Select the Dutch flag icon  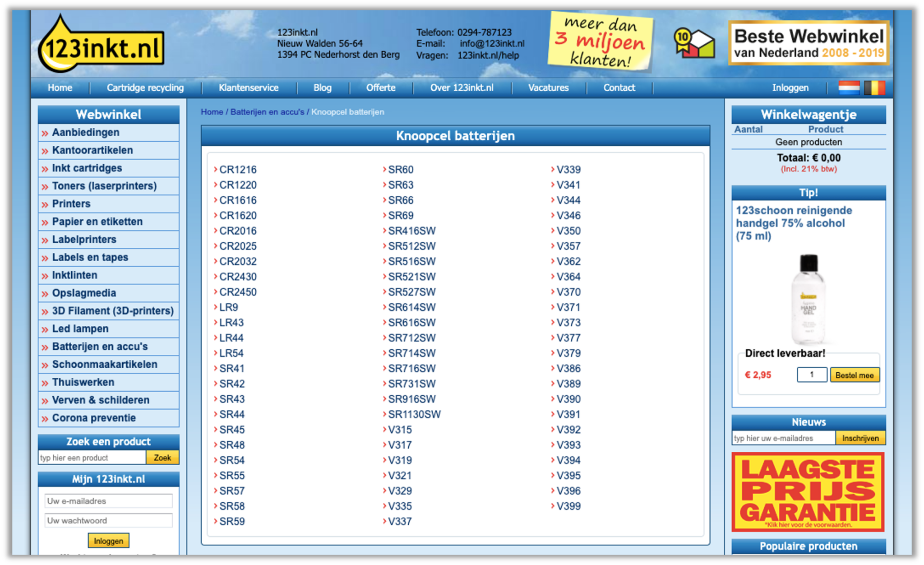click(849, 88)
